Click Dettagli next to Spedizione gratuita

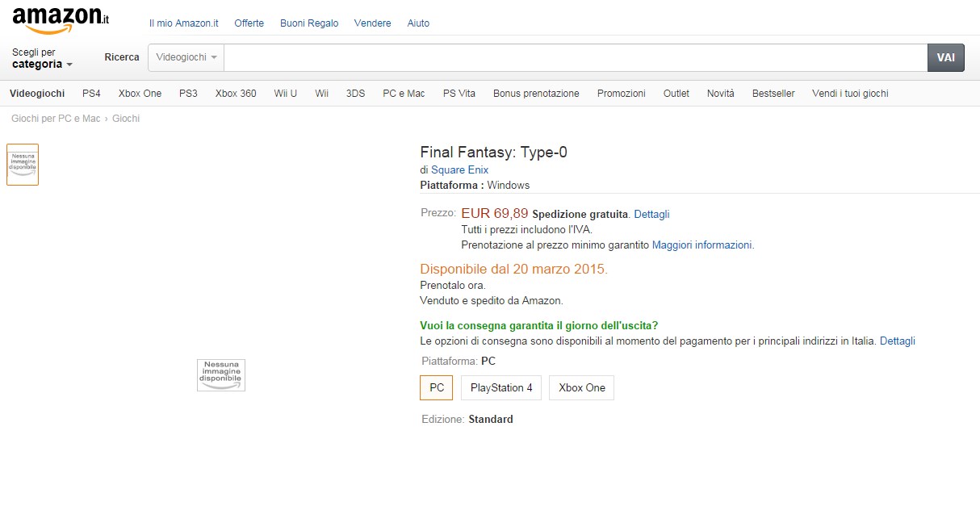click(x=651, y=215)
